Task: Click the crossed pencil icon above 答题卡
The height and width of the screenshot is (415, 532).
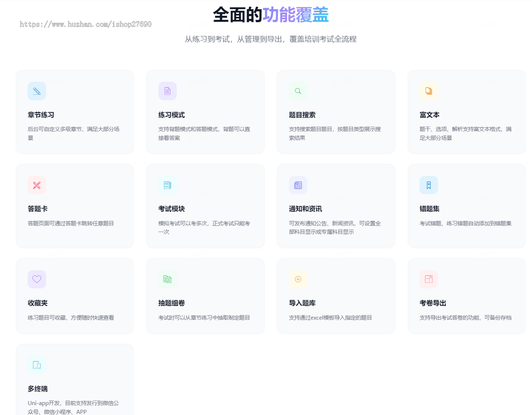Action: pyautogui.click(x=37, y=185)
